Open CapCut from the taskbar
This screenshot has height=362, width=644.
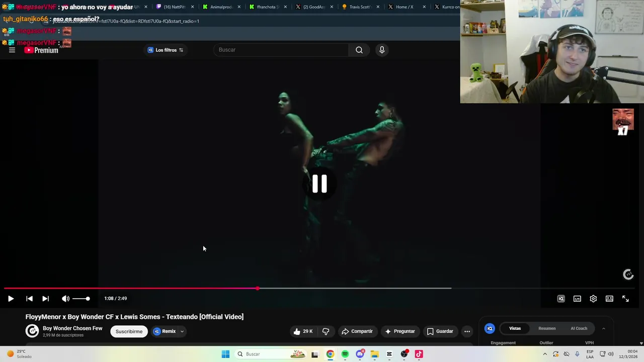(389, 354)
